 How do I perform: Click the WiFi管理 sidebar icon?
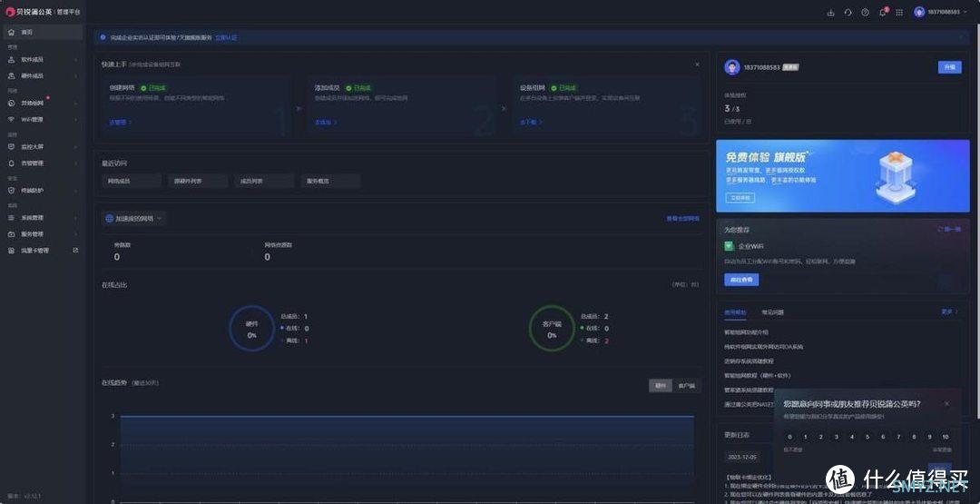[x=11, y=119]
